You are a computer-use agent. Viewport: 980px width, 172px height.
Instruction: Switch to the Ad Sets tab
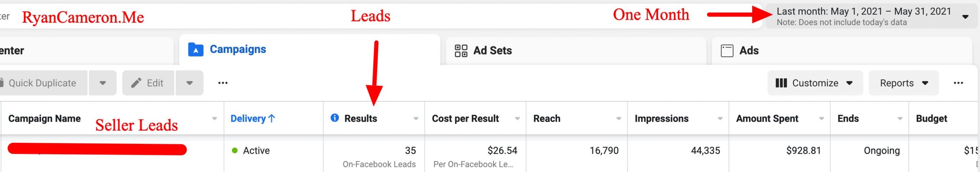click(x=492, y=51)
